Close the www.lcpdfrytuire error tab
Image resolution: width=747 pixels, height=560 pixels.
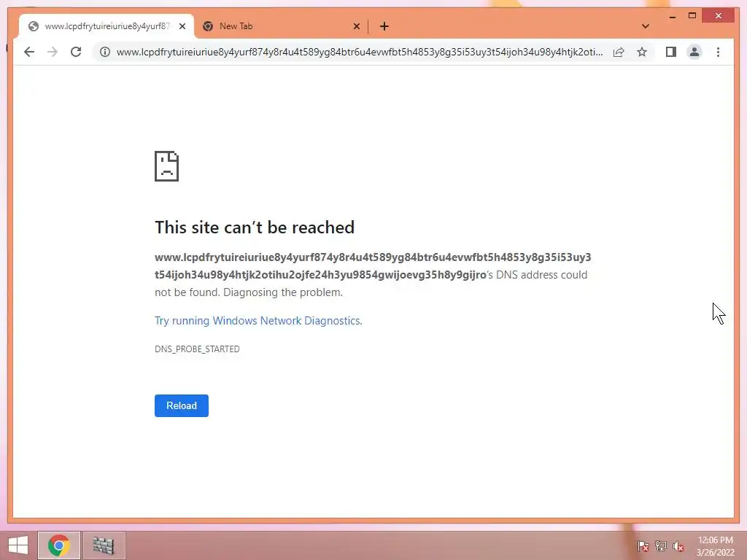pyautogui.click(x=182, y=26)
